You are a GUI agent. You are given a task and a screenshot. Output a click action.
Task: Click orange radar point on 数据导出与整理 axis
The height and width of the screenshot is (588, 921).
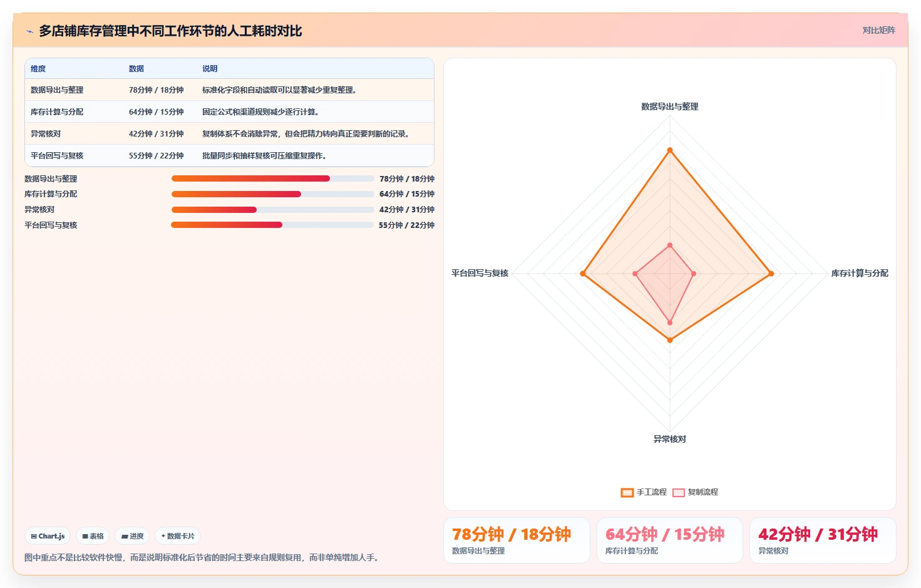tap(670, 150)
